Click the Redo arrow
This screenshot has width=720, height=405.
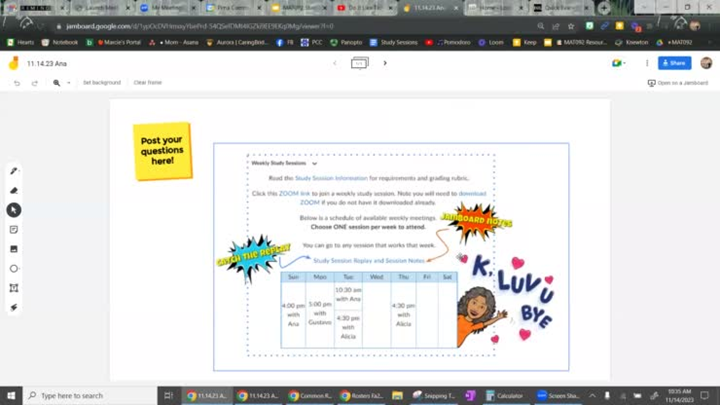pos(34,83)
